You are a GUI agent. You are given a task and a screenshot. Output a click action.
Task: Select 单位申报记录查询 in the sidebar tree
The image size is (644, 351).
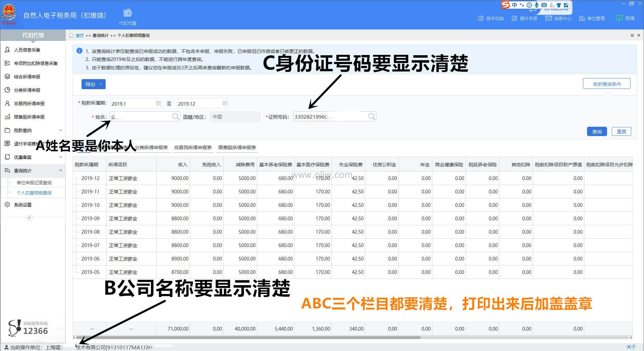click(34, 183)
